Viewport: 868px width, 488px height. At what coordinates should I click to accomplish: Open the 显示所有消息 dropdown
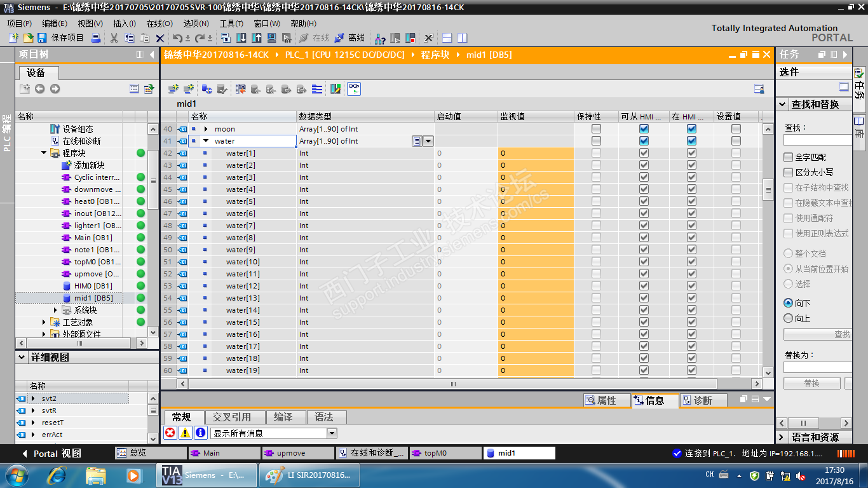tap(332, 433)
